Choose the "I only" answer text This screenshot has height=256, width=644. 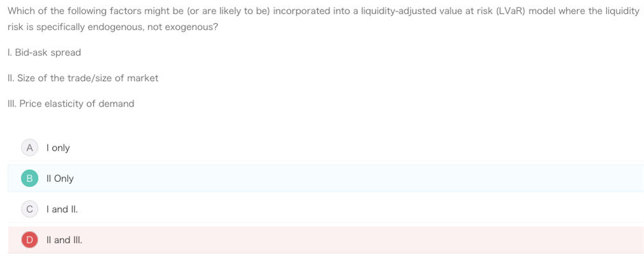[58, 148]
